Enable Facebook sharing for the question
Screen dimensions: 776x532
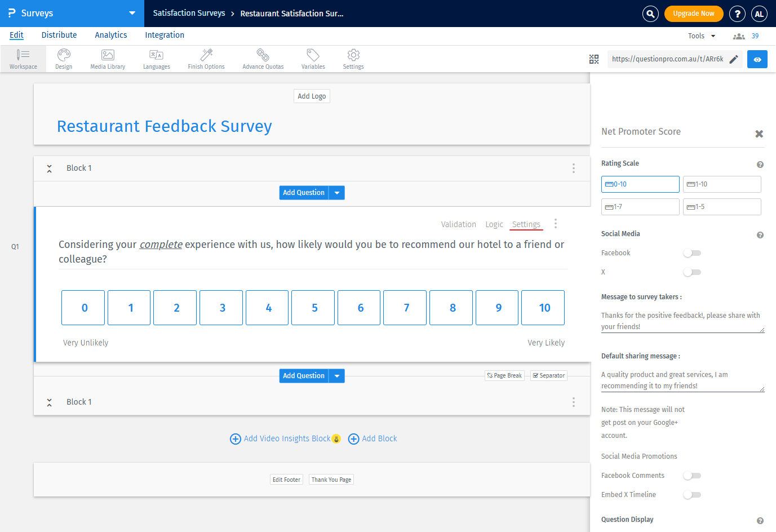(692, 252)
